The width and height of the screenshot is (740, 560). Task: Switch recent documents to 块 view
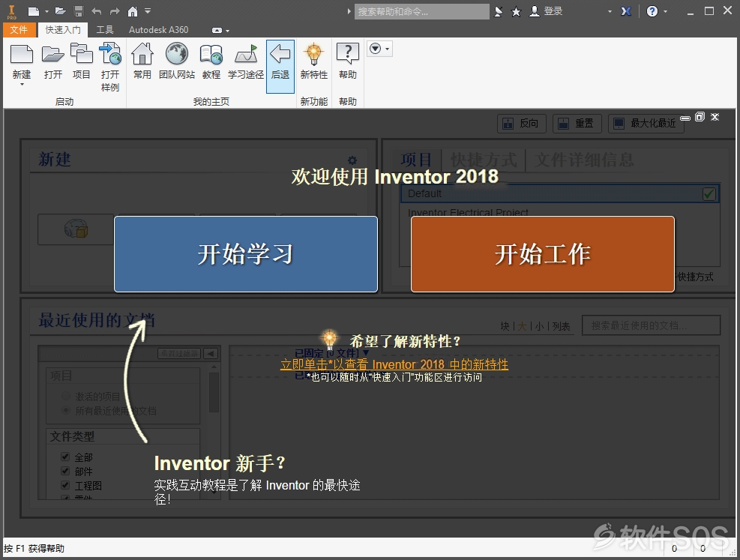tap(505, 326)
